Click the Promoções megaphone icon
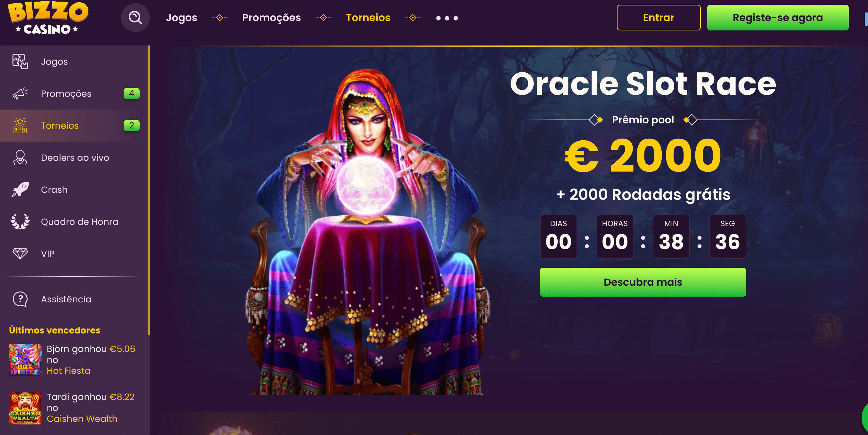The width and height of the screenshot is (868, 435). [x=20, y=94]
